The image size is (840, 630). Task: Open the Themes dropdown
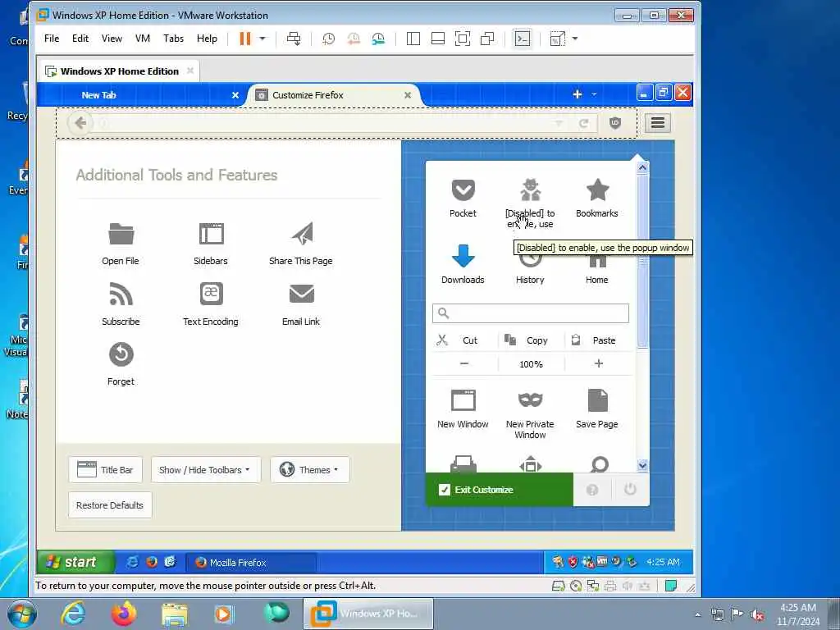pyautogui.click(x=309, y=470)
